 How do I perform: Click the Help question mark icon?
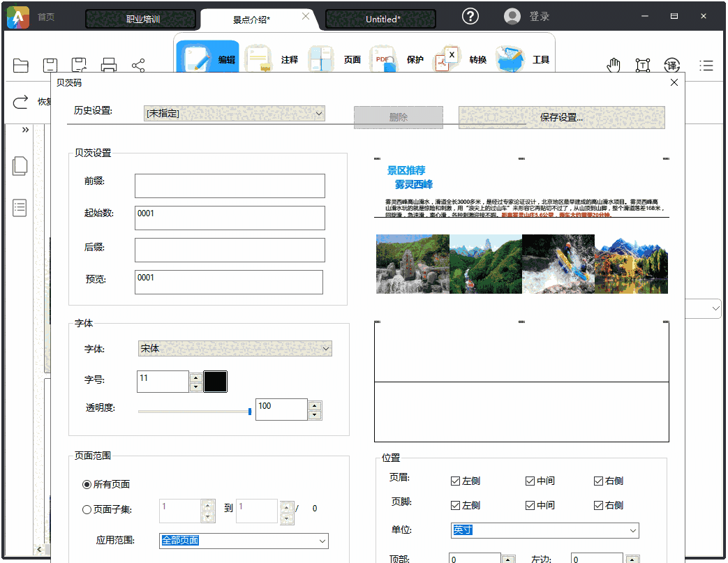coord(470,15)
